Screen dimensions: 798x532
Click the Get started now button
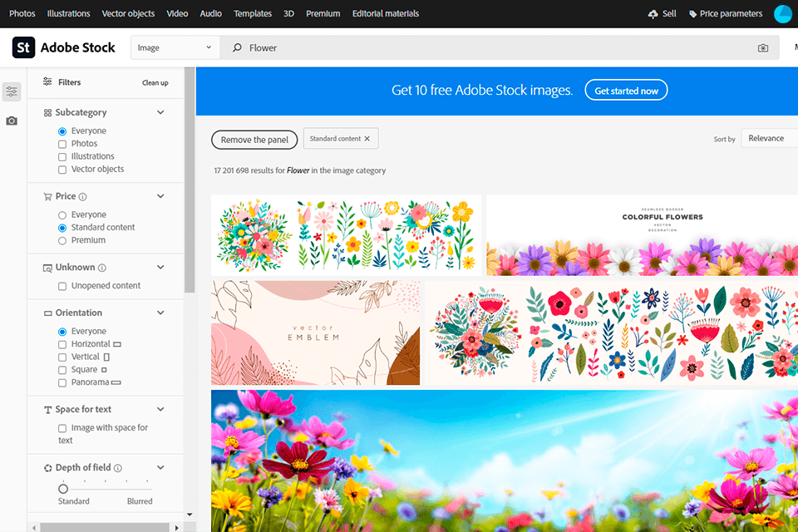pos(626,90)
